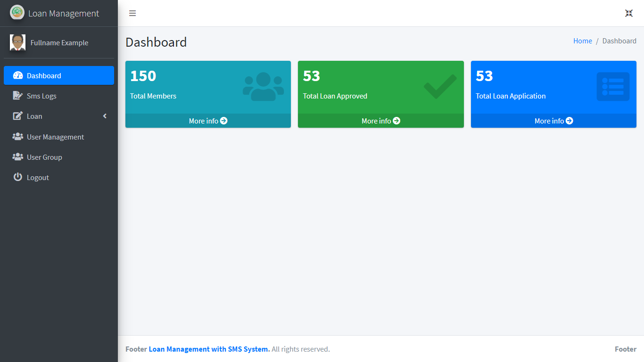The width and height of the screenshot is (644, 362).
Task: Click the User Management people icon
Action: pos(18,137)
